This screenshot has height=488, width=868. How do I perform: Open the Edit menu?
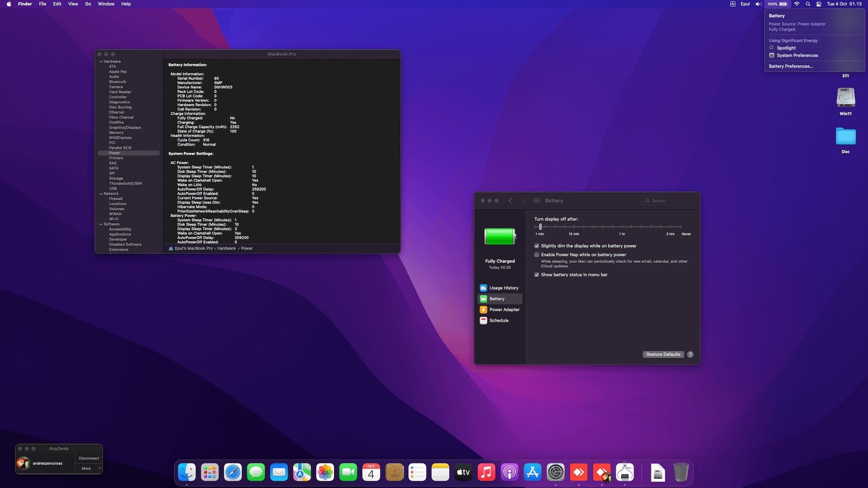(57, 4)
